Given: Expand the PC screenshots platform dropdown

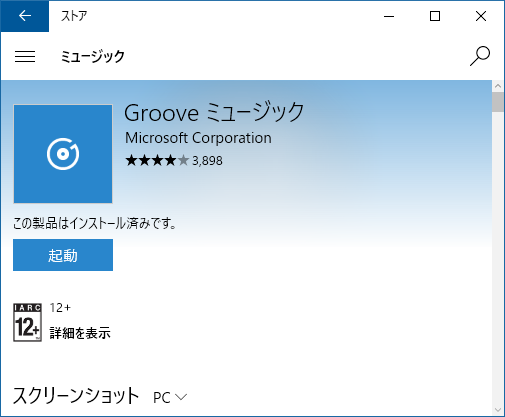Looking at the screenshot, I should (170, 397).
